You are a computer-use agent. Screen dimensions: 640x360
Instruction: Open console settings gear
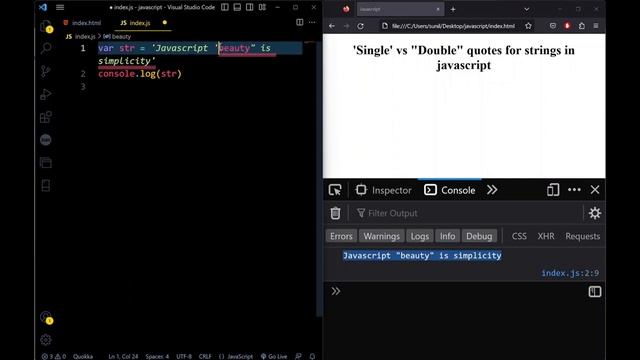595,213
